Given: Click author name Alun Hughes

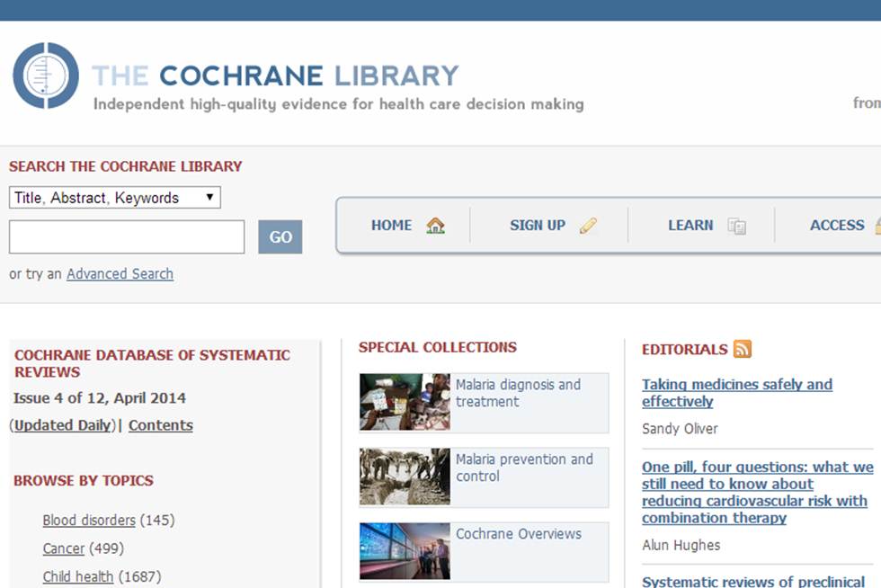Looking at the screenshot, I should coord(681,545).
